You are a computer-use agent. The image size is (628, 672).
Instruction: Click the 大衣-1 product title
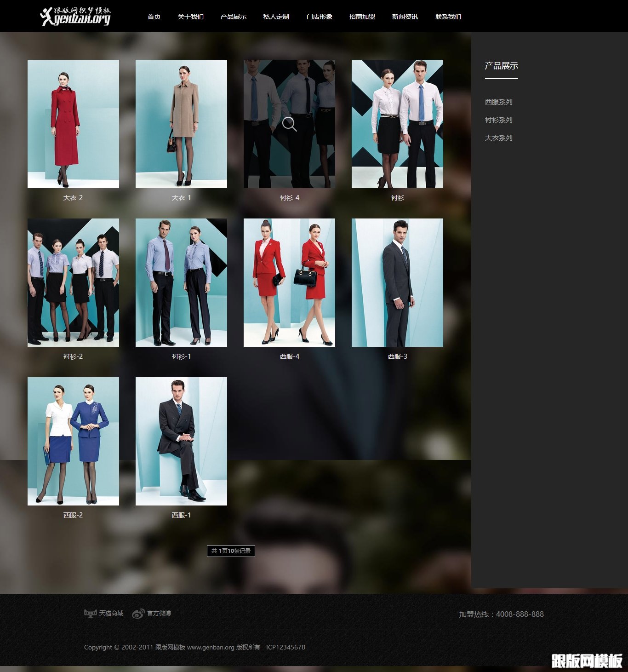click(x=181, y=198)
